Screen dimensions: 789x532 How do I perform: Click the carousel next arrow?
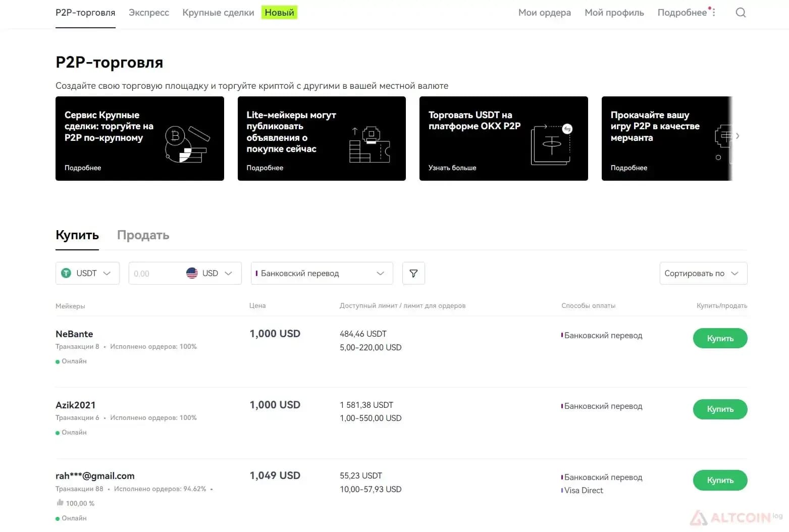[x=738, y=136]
